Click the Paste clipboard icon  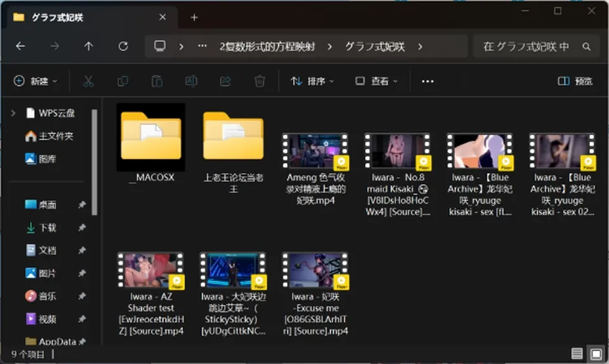pyautogui.click(x=157, y=81)
